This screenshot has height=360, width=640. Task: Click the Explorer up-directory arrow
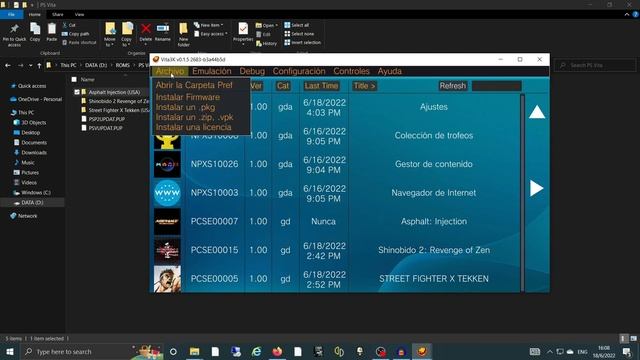39,65
